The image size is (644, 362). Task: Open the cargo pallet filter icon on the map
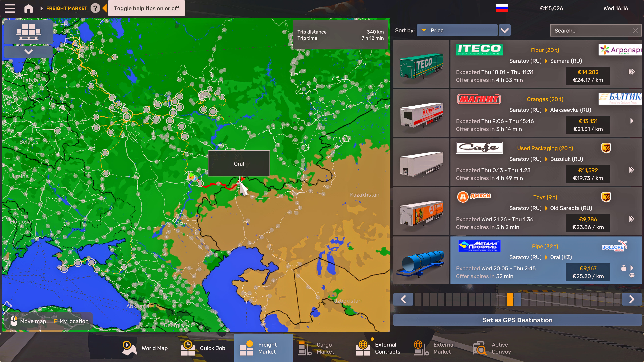pos(29,32)
